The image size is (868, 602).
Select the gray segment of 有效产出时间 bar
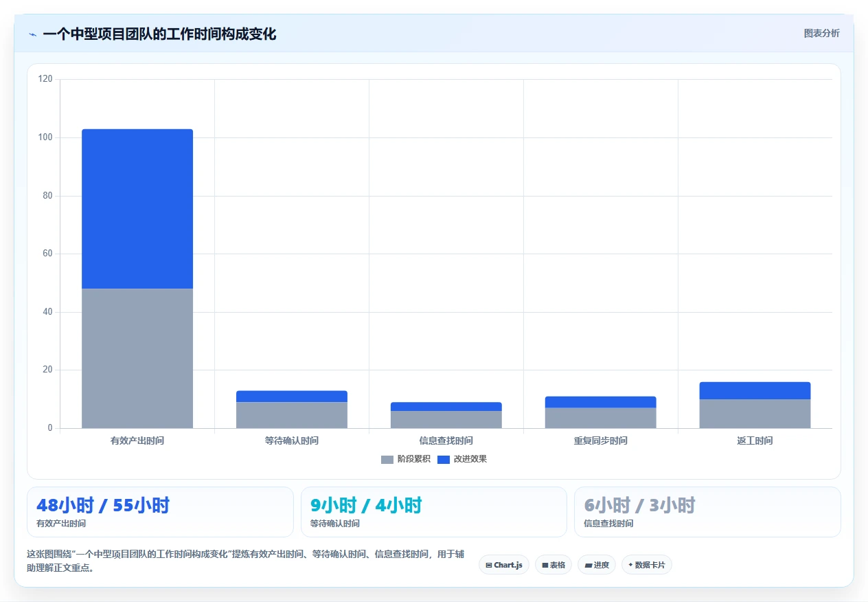[137, 358]
